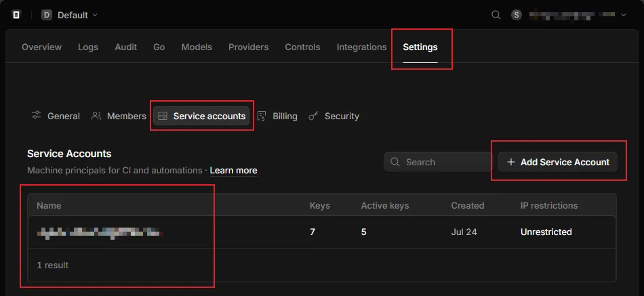Select the Providers tab
The width and height of the screenshot is (644, 296).
[x=249, y=47]
